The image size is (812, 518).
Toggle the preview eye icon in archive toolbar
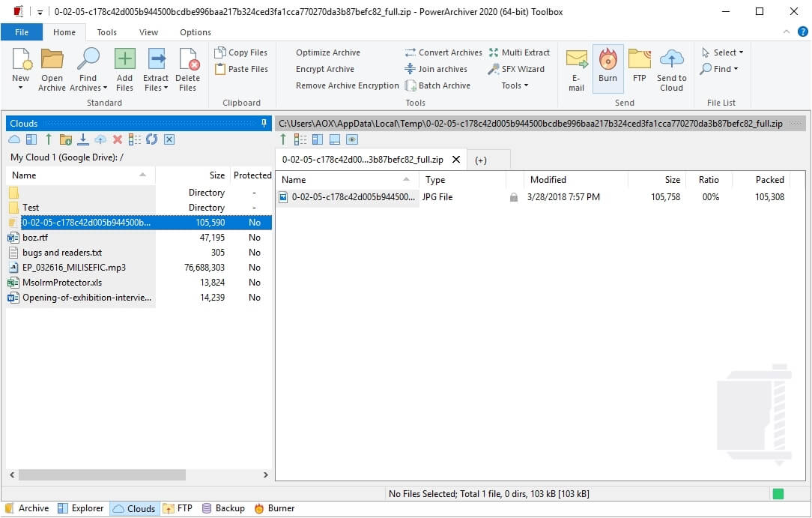(x=352, y=139)
